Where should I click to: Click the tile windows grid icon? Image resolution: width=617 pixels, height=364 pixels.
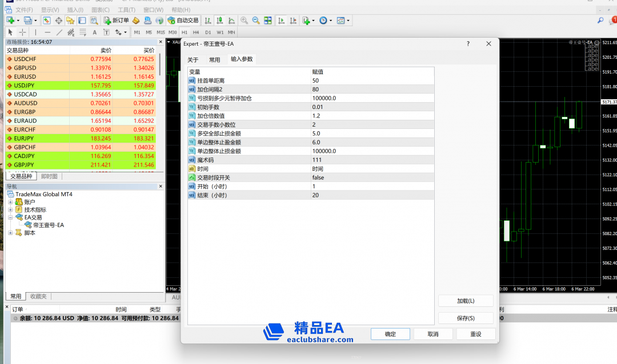[268, 21]
